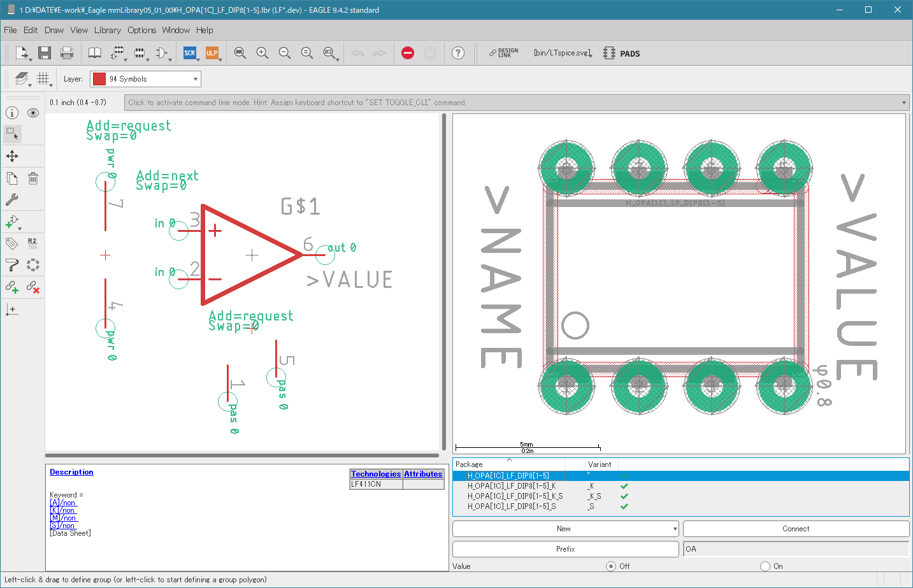Select the Value On radio button
This screenshot has width=913, height=588.
click(x=765, y=566)
